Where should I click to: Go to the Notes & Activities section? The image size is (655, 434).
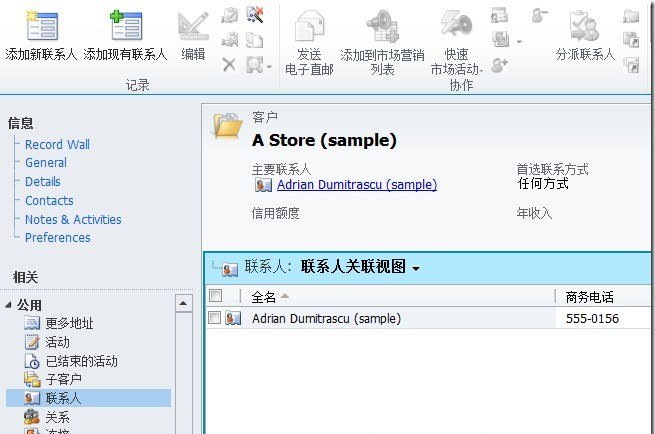point(73,219)
